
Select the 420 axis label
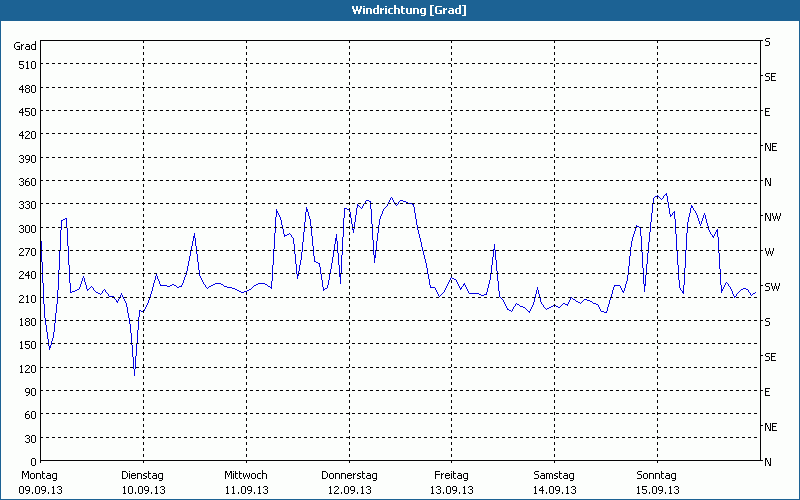click(x=28, y=135)
